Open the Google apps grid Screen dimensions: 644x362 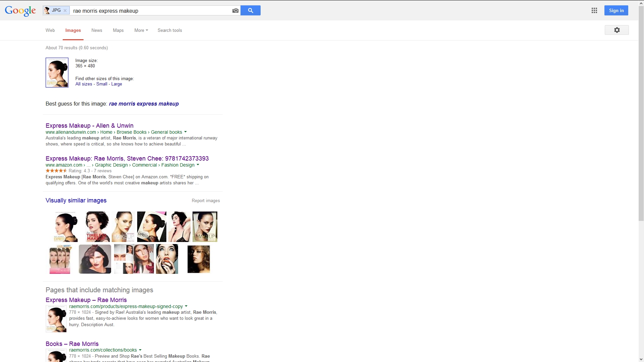tap(594, 10)
